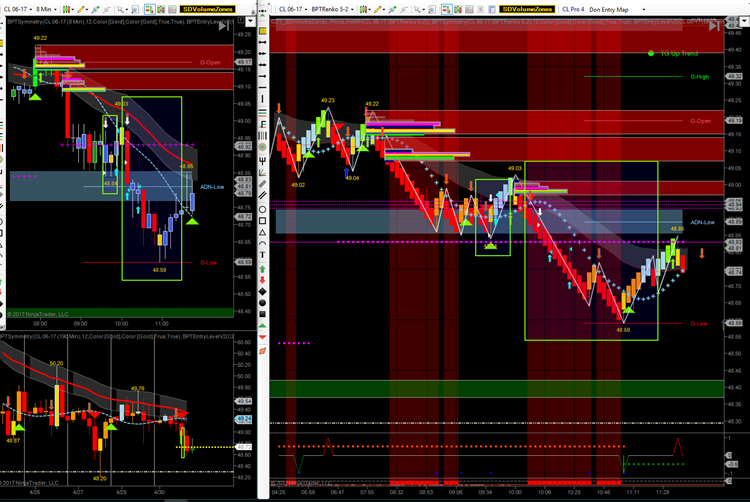Jump to latest bar in right chart

point(714,26)
